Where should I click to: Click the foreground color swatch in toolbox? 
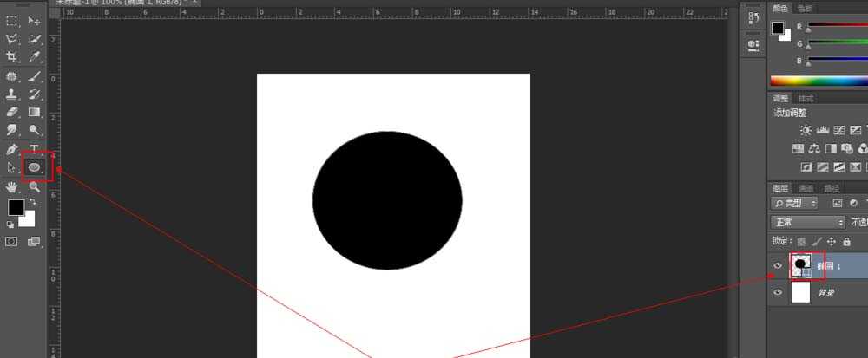coord(16,207)
